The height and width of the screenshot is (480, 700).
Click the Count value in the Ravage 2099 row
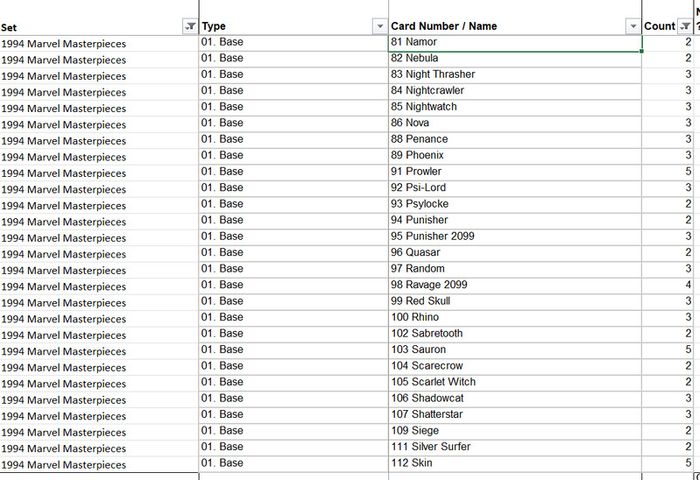(x=668, y=286)
